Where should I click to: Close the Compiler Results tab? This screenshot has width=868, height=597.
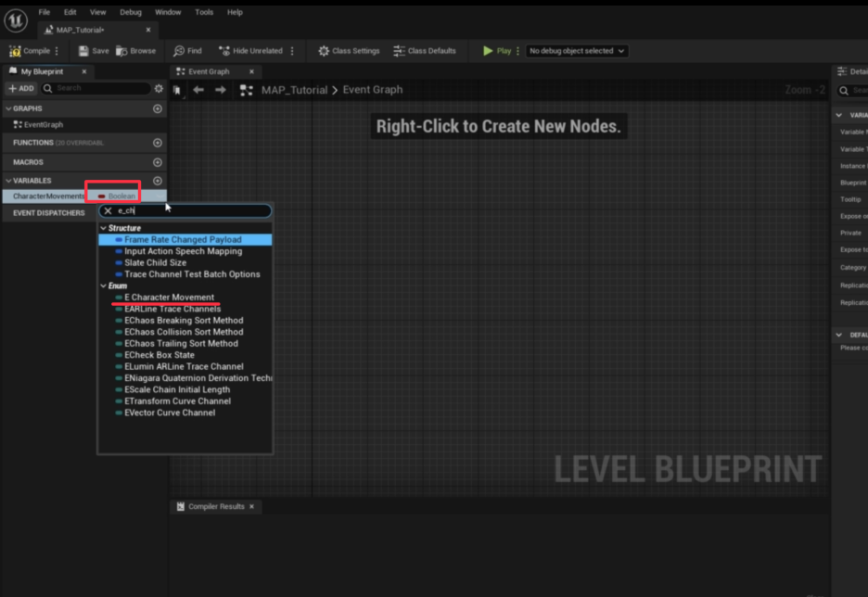tap(251, 506)
